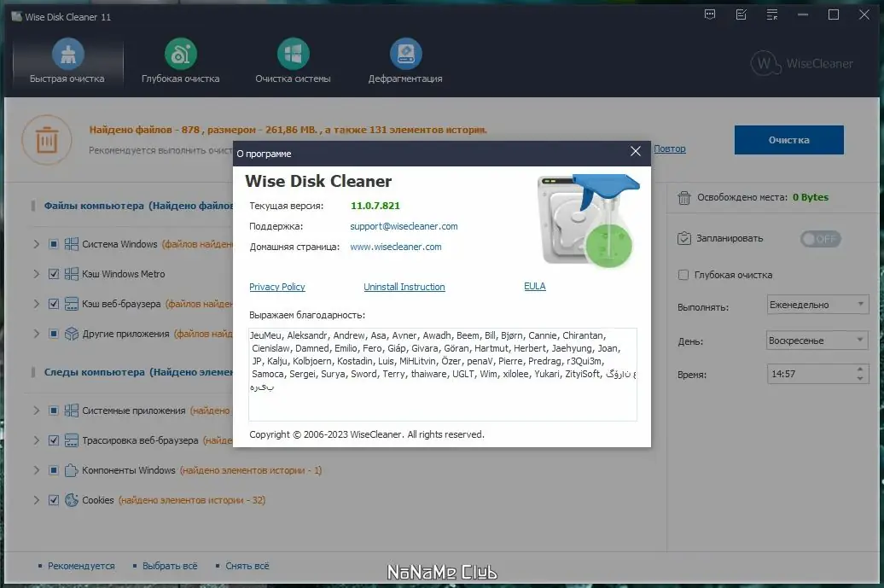Uncheck the Кэш веб-браузера checkbox
The image size is (884, 588).
(x=54, y=304)
